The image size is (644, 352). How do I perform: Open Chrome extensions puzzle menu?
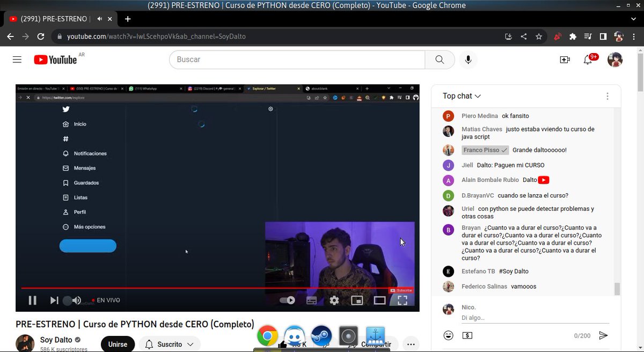point(573,36)
